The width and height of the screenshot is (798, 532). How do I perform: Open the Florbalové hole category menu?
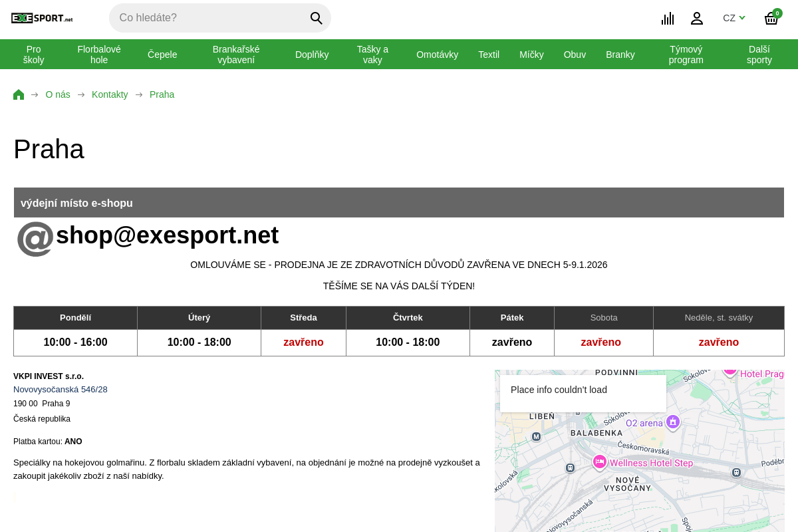(x=98, y=54)
